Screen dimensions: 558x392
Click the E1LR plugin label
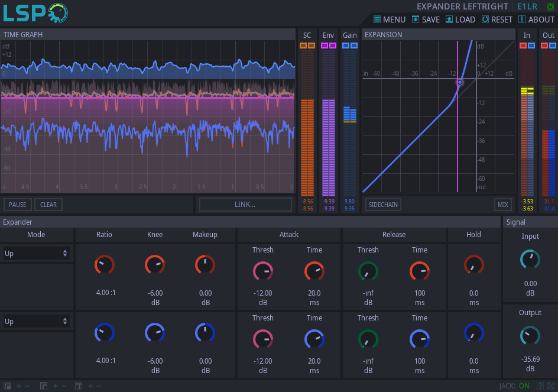click(527, 7)
